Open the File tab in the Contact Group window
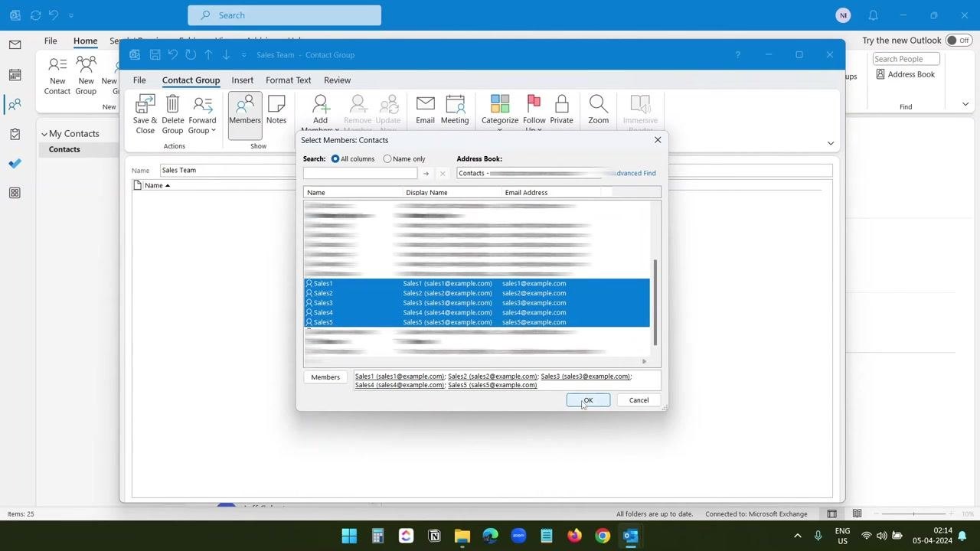Image resolution: width=980 pixels, height=551 pixels. [x=139, y=80]
